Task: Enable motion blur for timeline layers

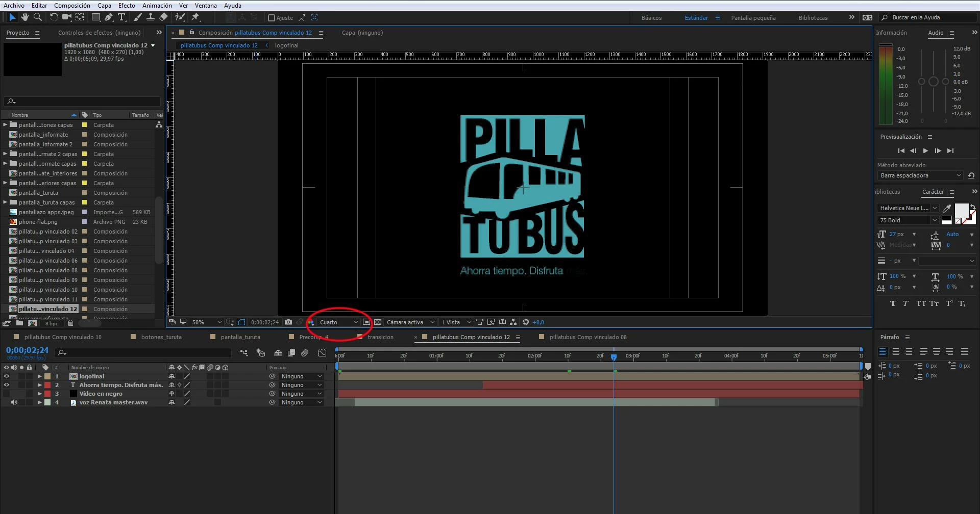Action: coord(305,353)
